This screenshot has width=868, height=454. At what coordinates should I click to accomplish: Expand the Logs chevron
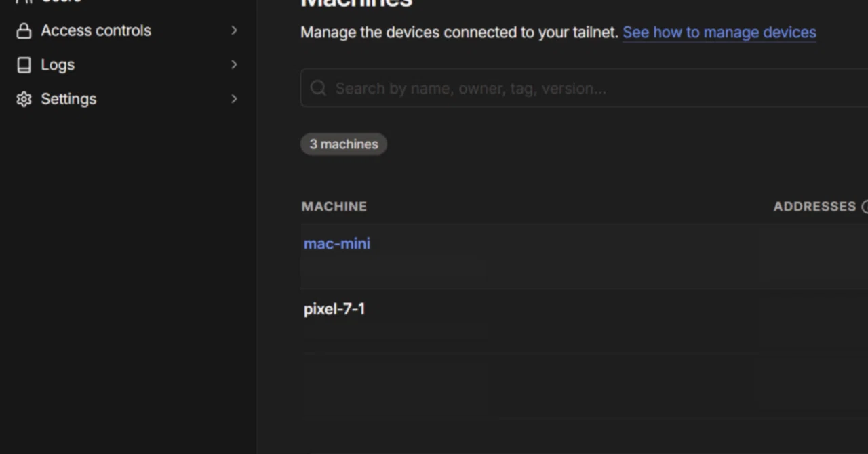(234, 64)
